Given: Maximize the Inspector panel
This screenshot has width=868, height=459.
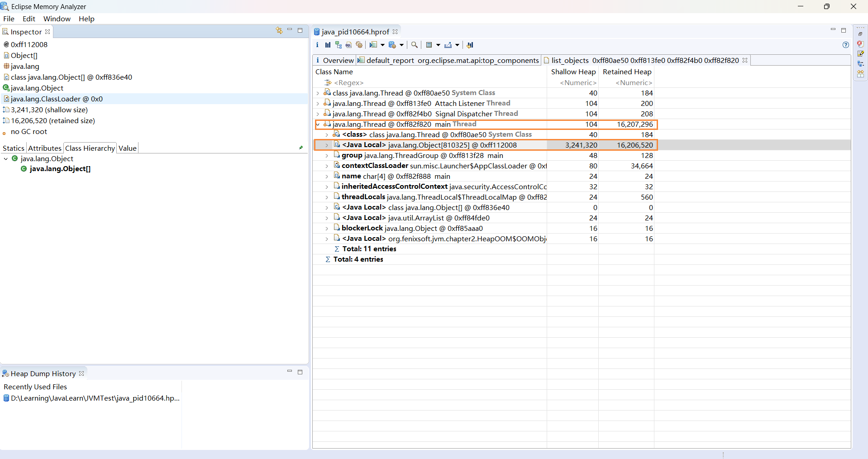Looking at the screenshot, I should point(300,30).
